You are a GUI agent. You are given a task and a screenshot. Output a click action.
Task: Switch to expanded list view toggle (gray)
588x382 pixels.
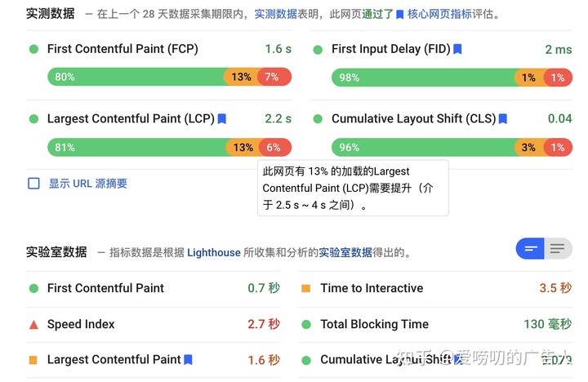coord(558,249)
